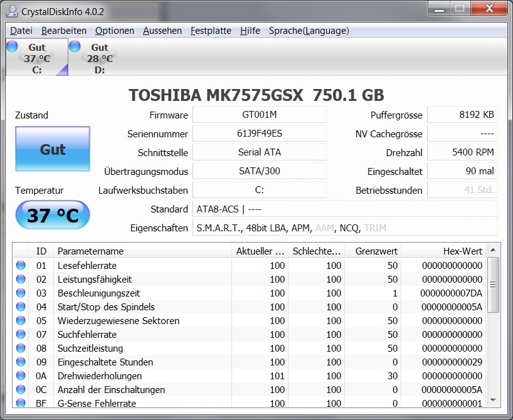Click the status orb for Lesefehlerrate row
513x420 pixels.
[21, 265]
